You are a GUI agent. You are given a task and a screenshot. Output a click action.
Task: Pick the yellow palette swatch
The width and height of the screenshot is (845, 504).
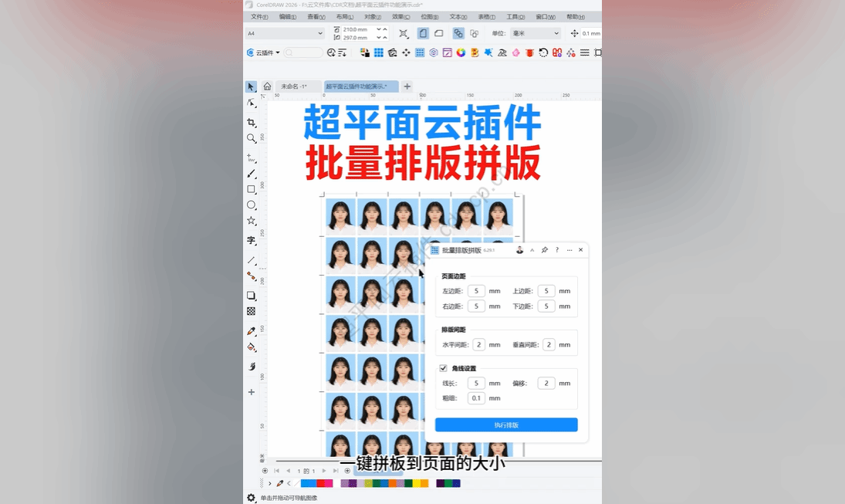[x=417, y=483]
